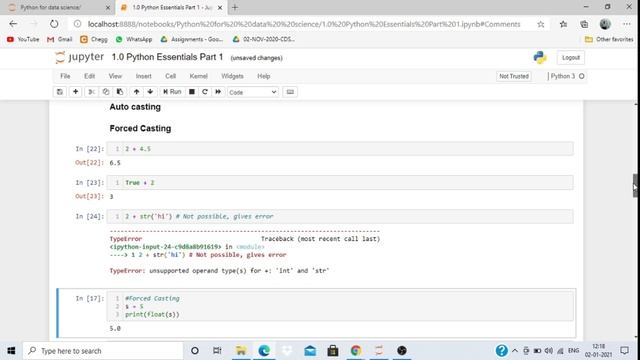Open browser settings and more menu
The height and width of the screenshot is (360, 640).
click(x=627, y=24)
